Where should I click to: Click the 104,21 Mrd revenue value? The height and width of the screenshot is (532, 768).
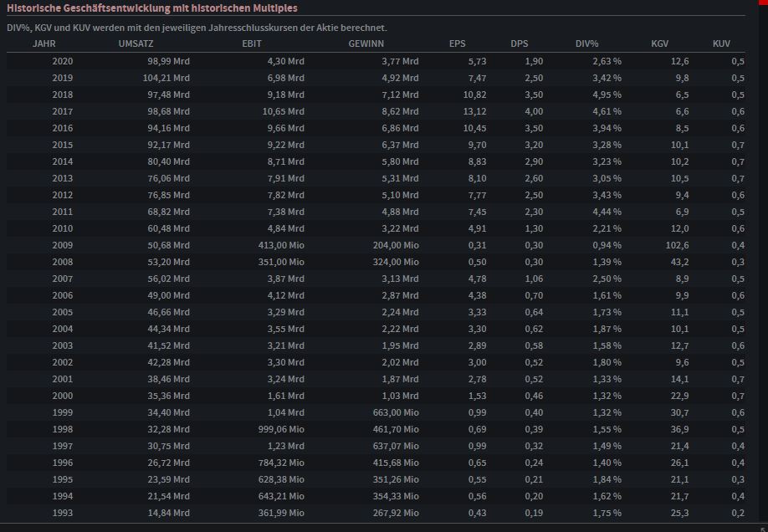[x=166, y=78]
